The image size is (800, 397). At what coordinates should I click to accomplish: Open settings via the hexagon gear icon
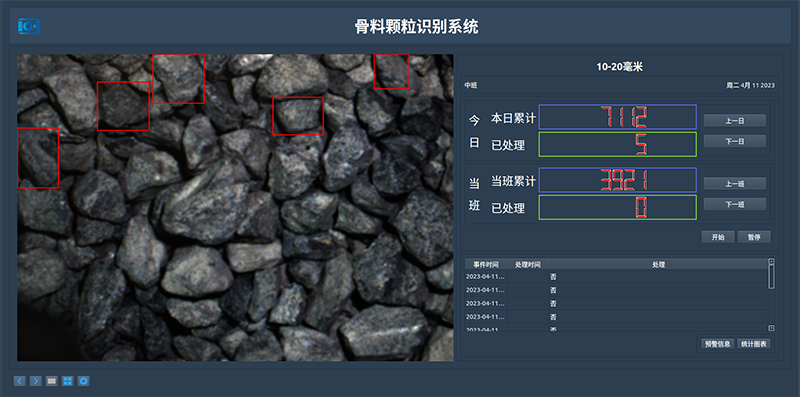(x=84, y=381)
